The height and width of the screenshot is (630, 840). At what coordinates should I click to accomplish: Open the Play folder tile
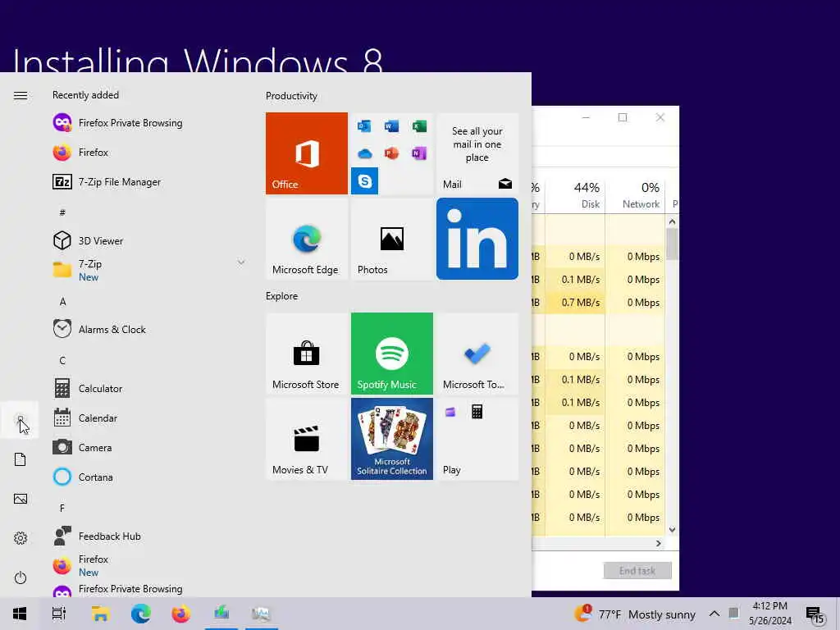(477, 439)
